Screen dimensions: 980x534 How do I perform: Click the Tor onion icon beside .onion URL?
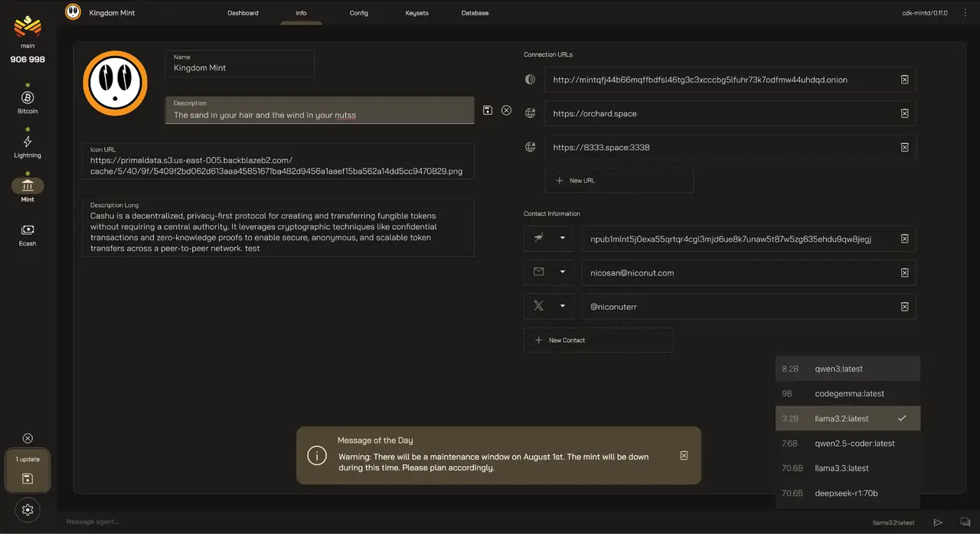[x=530, y=80]
